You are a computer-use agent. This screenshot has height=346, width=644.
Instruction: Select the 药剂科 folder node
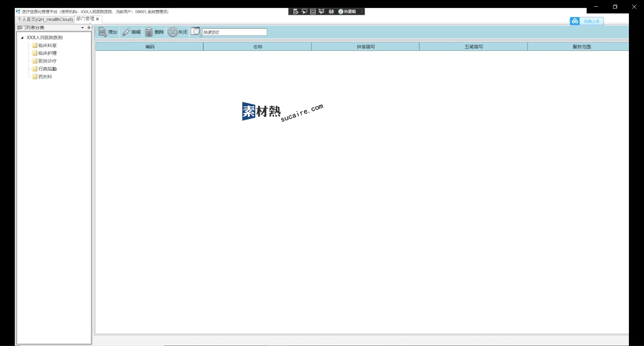45,77
